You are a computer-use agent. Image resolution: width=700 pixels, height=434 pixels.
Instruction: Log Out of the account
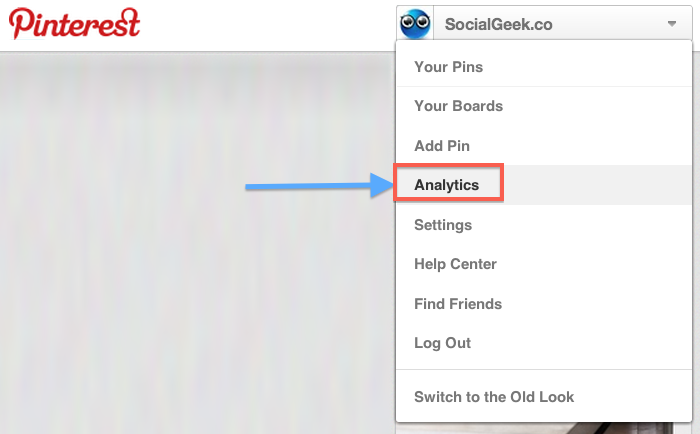coord(442,343)
